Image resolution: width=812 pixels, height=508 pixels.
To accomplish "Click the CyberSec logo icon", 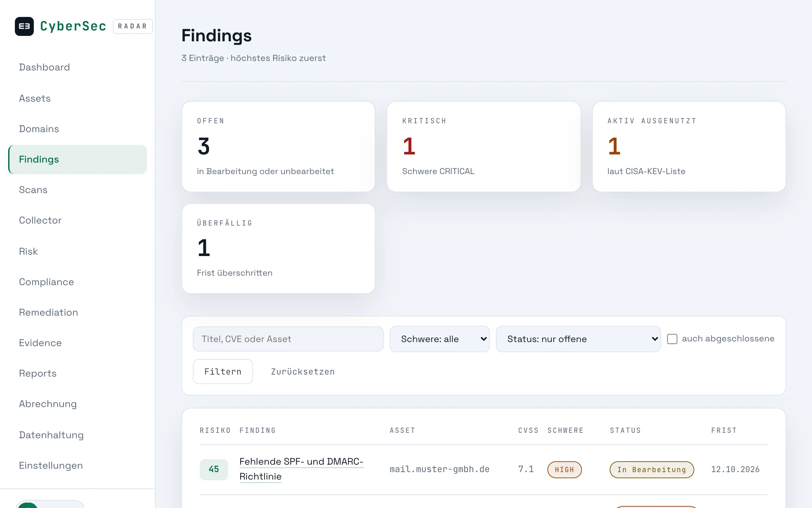I will pos(24,26).
